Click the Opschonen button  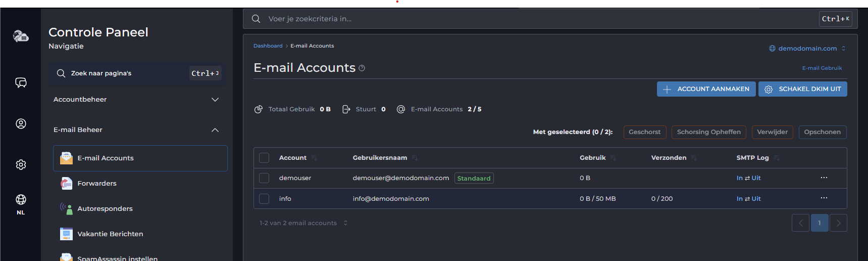823,132
